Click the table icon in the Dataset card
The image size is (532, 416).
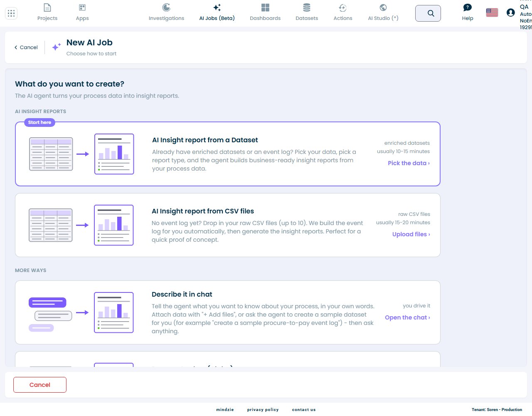point(51,154)
